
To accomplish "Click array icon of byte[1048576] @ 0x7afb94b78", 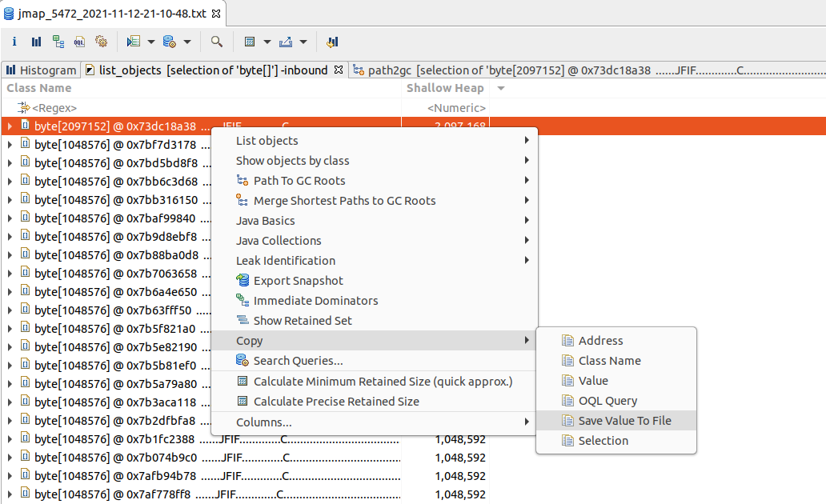I will click(x=25, y=475).
